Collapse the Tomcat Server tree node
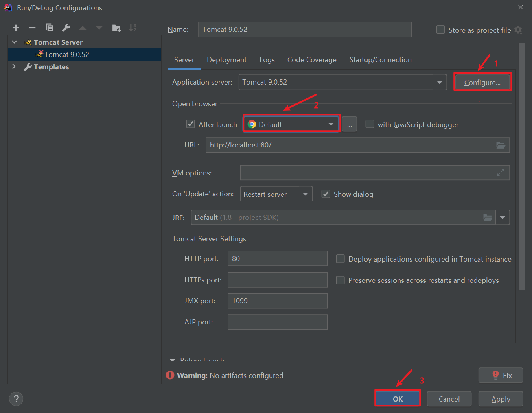 (x=15, y=42)
